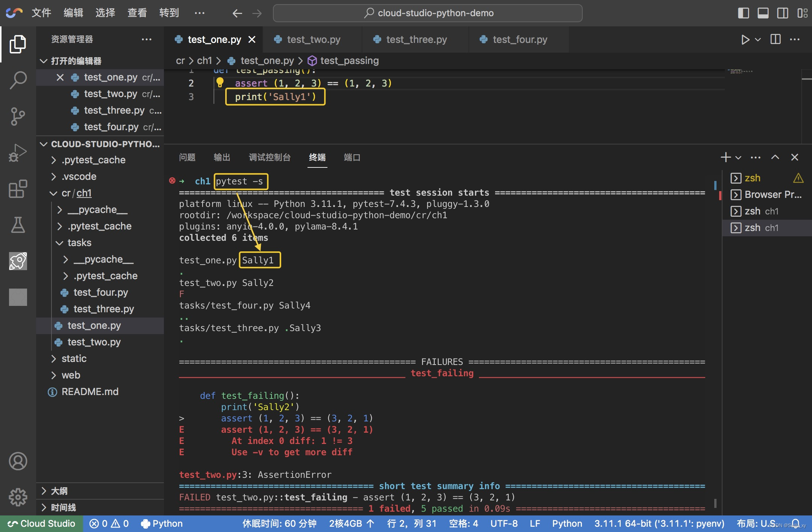Image resolution: width=812 pixels, height=532 pixels.
Task: Open terminal panel more actions ellipsis
Action: point(756,157)
